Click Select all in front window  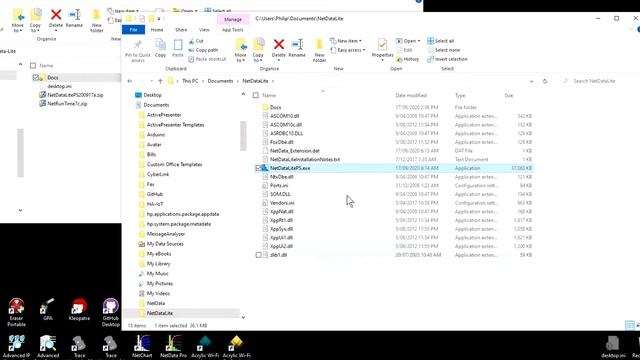click(440, 41)
